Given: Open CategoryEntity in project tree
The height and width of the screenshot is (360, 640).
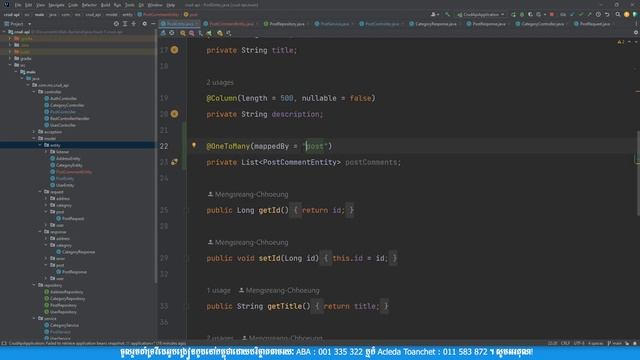Looking at the screenshot, I should pos(66,165).
